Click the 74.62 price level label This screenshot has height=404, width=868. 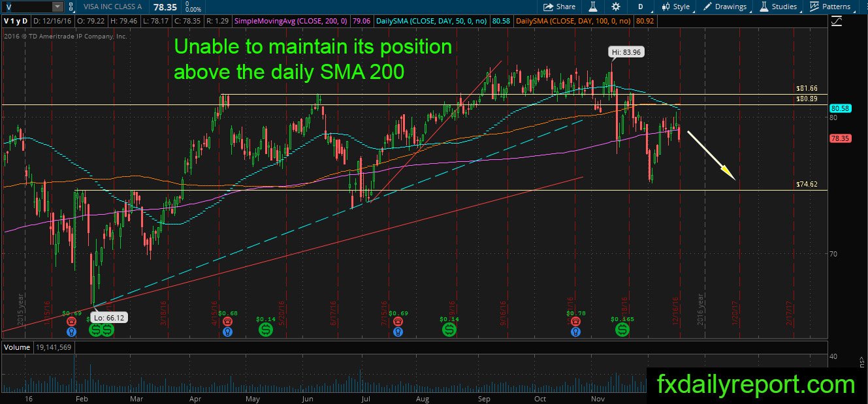coord(807,185)
